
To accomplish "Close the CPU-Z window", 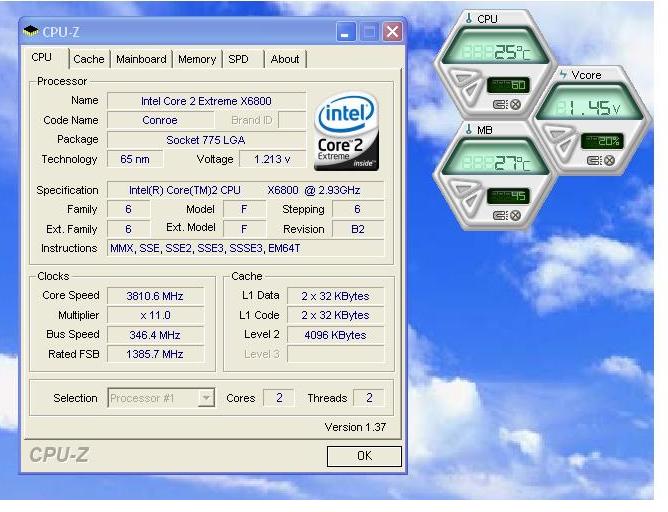I will [392, 32].
